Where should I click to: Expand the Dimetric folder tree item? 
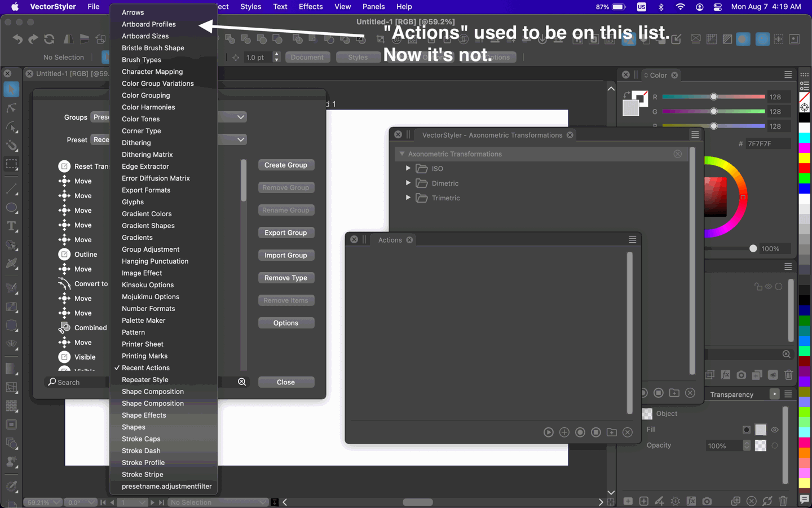pyautogui.click(x=408, y=183)
